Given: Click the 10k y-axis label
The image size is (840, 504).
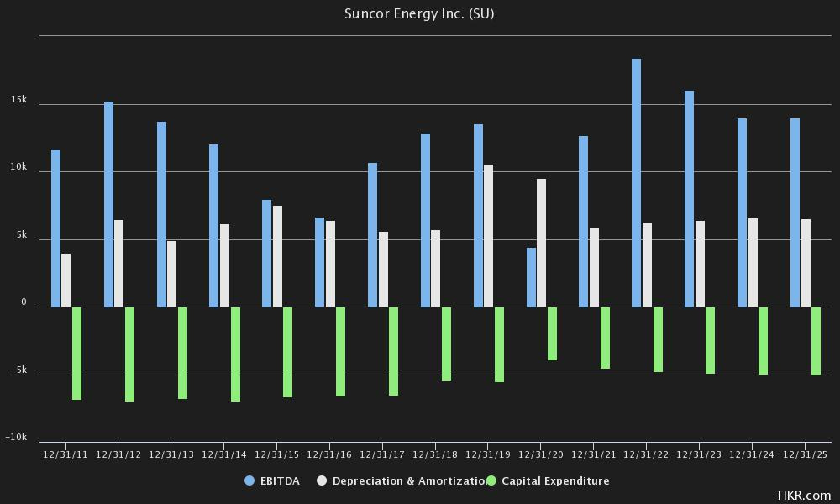Looking at the screenshot, I should (x=18, y=167).
